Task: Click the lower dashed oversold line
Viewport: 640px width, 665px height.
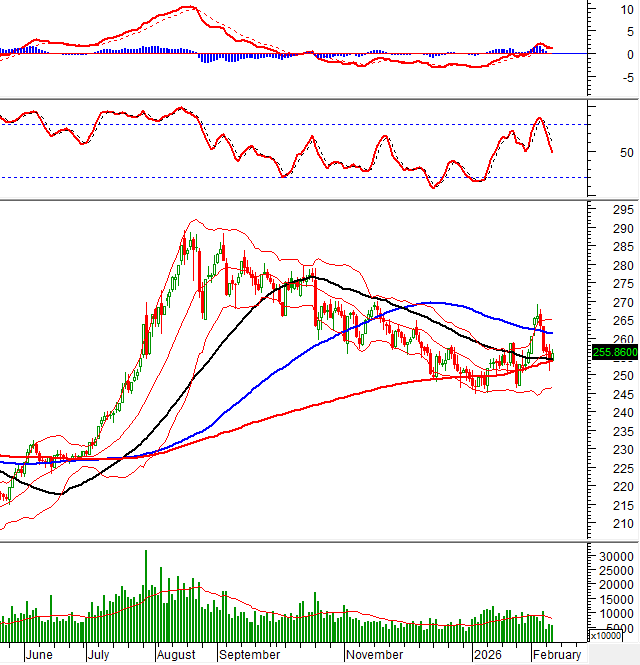Action: [300, 178]
